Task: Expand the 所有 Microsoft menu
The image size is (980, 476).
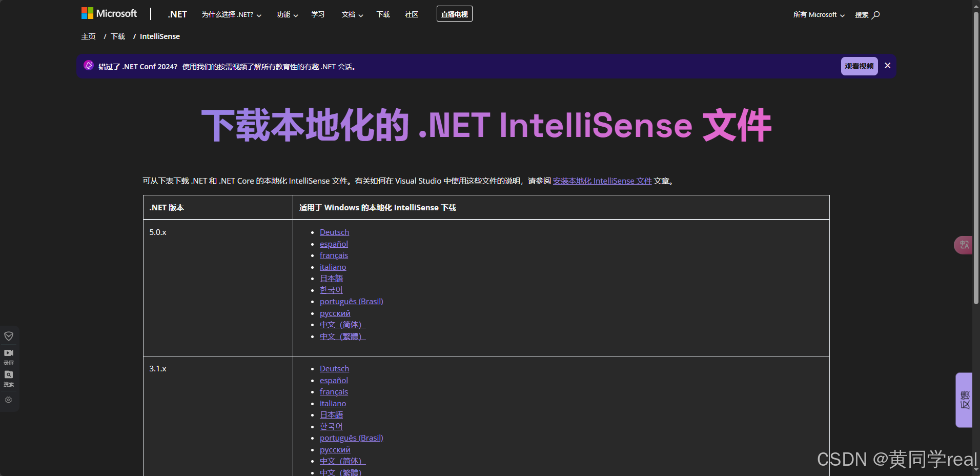Action: [x=818, y=15]
